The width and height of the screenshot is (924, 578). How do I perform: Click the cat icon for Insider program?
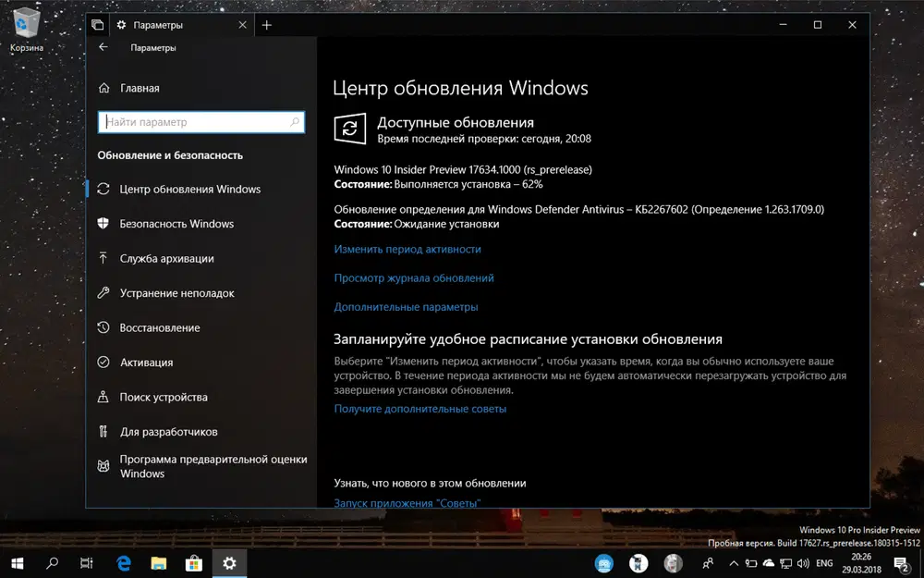(103, 466)
